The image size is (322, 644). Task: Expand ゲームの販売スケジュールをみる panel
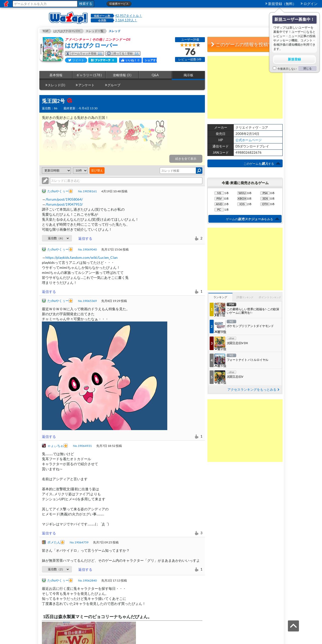[x=245, y=219]
